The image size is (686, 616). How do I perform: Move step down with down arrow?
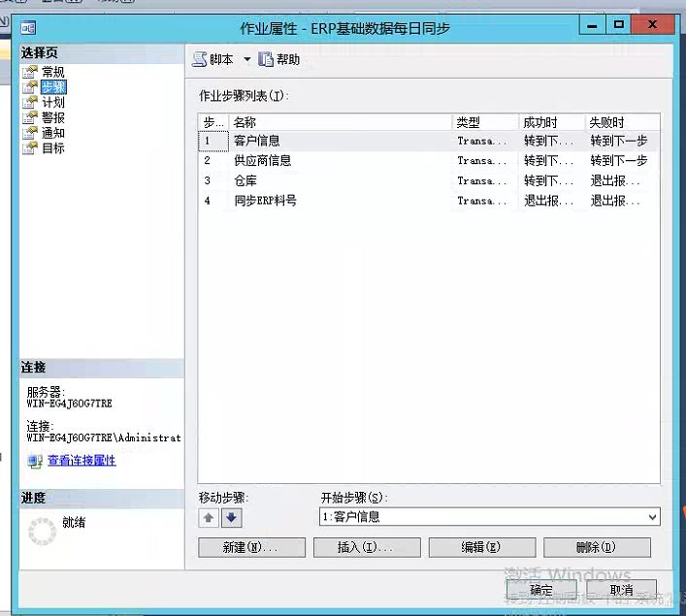[231, 518]
